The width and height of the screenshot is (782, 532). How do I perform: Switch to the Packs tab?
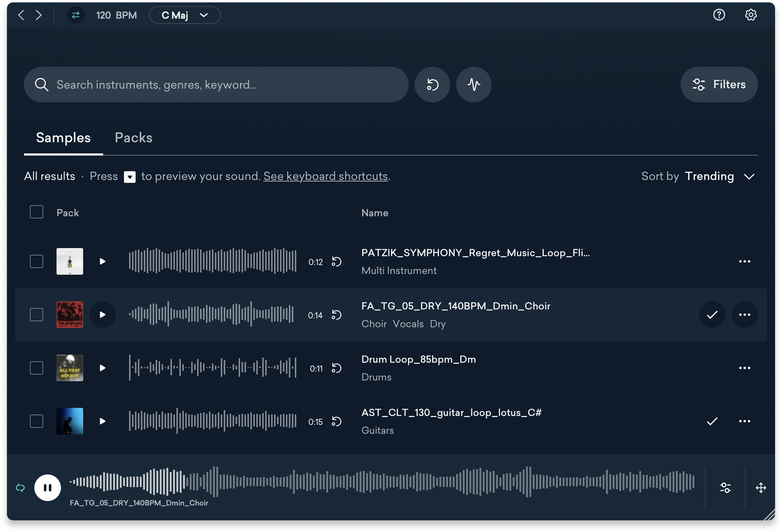point(134,138)
